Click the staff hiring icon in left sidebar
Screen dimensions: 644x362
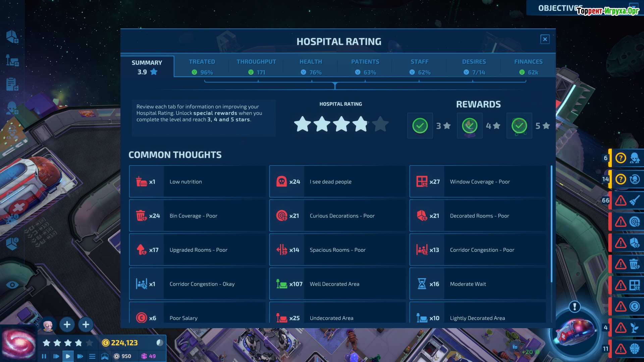[12, 108]
